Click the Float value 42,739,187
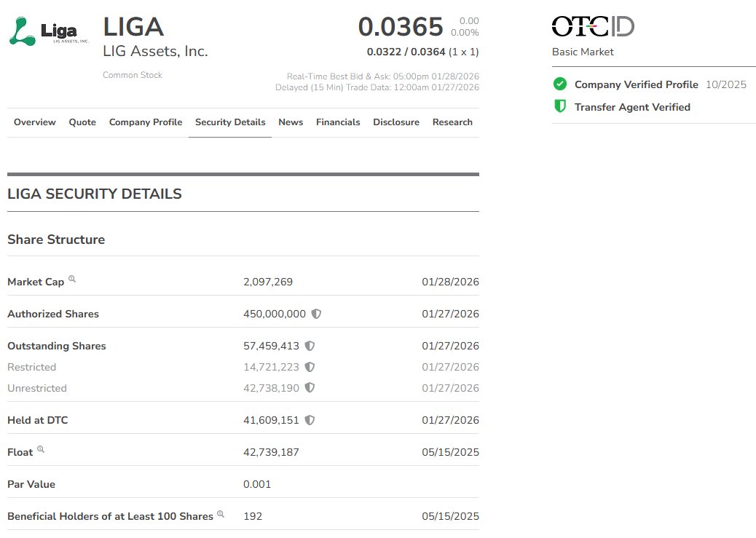 [x=272, y=452]
